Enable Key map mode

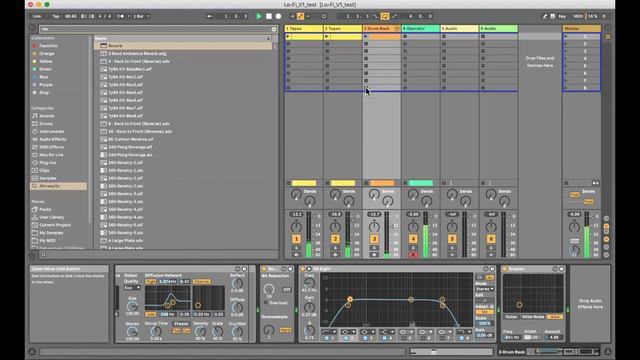click(x=562, y=16)
